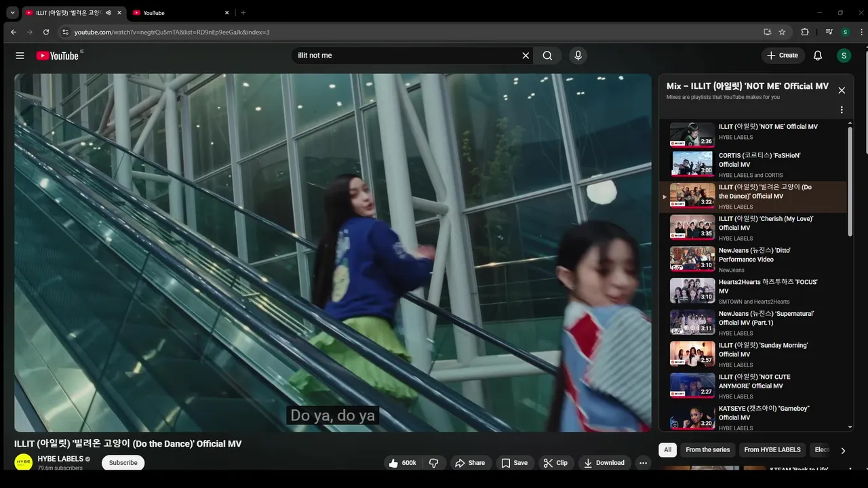Open the account avatar menu on YouTube
Screen dimensions: 868x488
point(844,56)
